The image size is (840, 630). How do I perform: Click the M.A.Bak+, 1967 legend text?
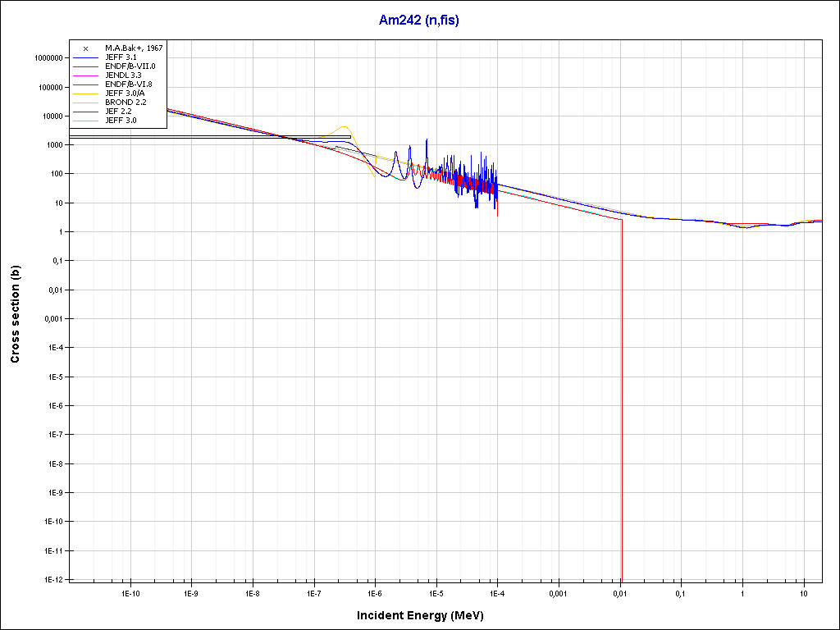134,48
